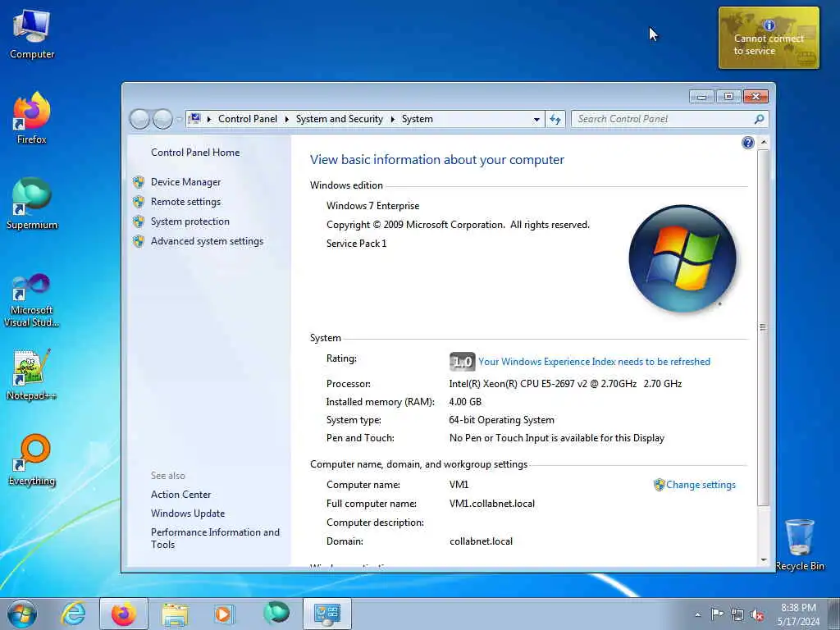Image resolution: width=840 pixels, height=630 pixels.
Task: Open the recent pages dropdown arrow
Action: (179, 120)
